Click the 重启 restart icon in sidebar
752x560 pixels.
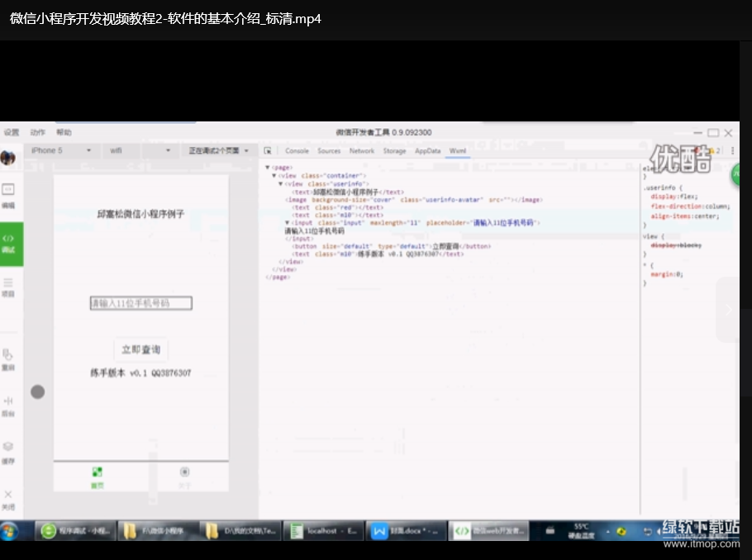pyautogui.click(x=8, y=359)
